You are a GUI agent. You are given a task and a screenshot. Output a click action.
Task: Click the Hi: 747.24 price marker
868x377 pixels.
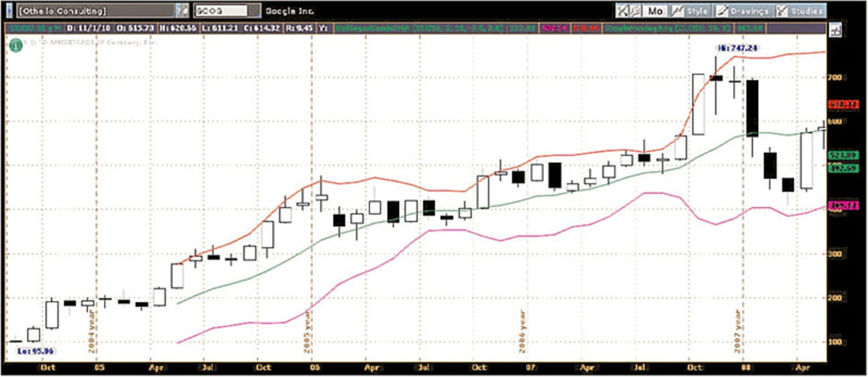click(x=737, y=48)
